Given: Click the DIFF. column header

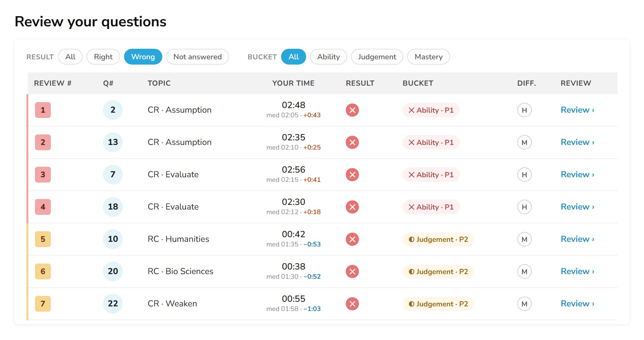Looking at the screenshot, I should 527,83.
